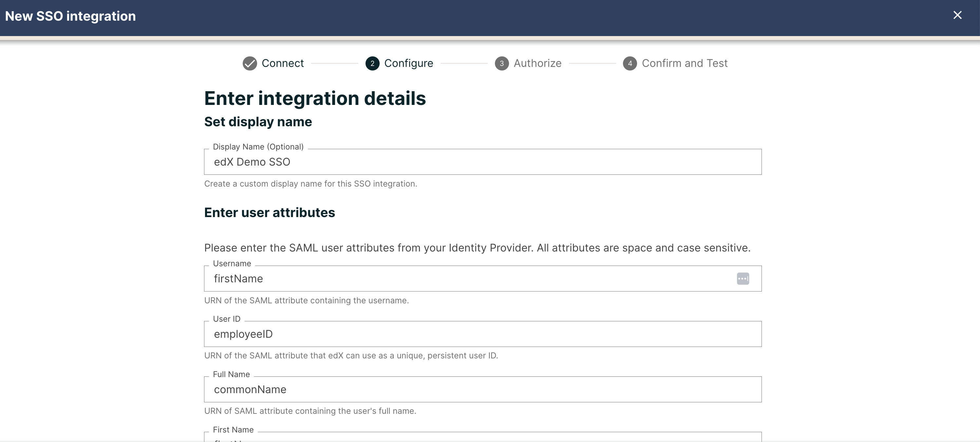Select the Enter integration details heading
The width and height of the screenshot is (980, 442).
tap(315, 98)
